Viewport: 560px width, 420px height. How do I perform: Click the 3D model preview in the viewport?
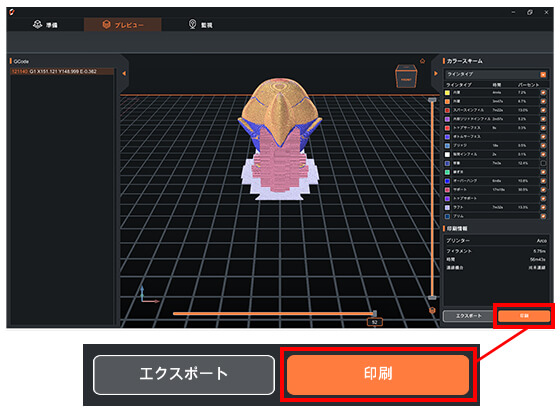280,139
